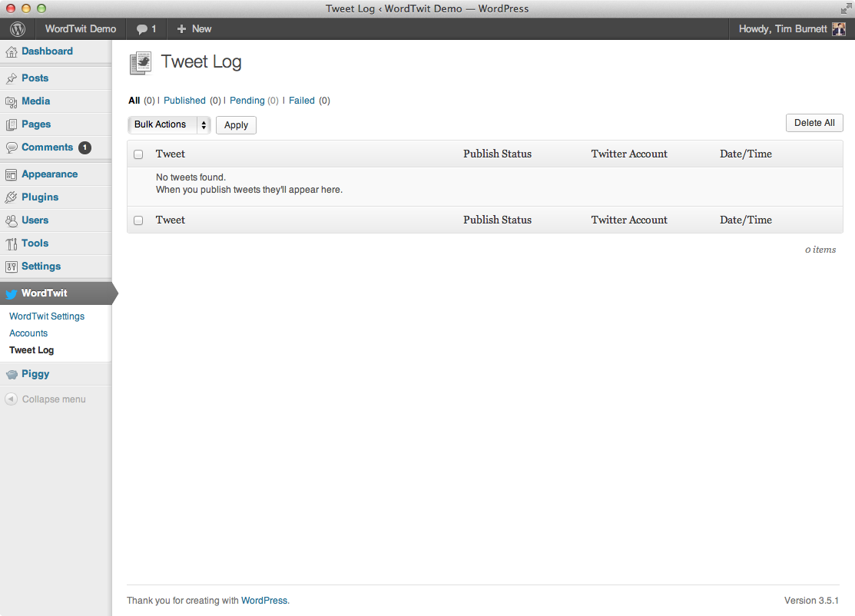Click the '0 items' count text
Viewport: 855px width, 616px height.
[820, 250]
